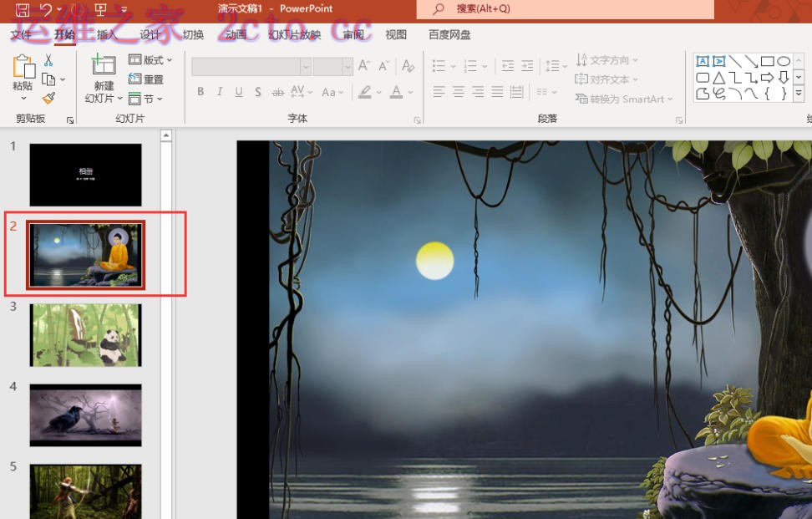Convert to SmartArt
This screenshot has width=812, height=519.
623,99
